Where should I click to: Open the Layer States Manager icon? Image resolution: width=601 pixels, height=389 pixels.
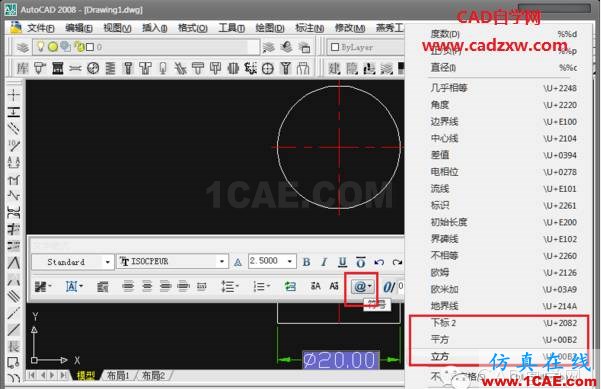click(x=305, y=47)
